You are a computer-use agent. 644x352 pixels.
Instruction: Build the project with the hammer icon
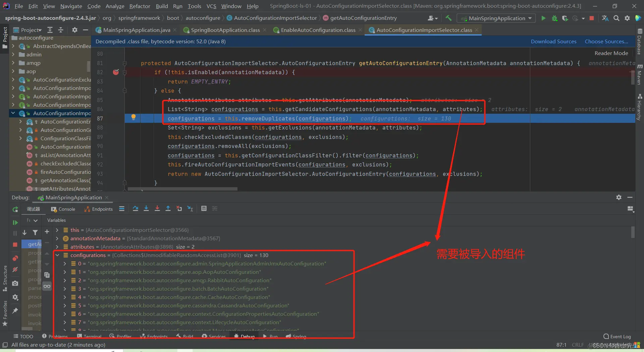coord(448,18)
